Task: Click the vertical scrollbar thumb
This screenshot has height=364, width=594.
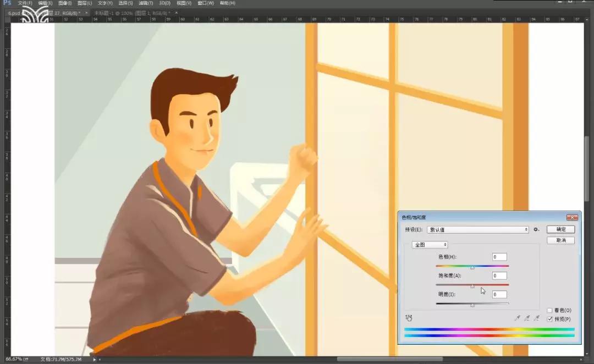Action: pos(586,169)
